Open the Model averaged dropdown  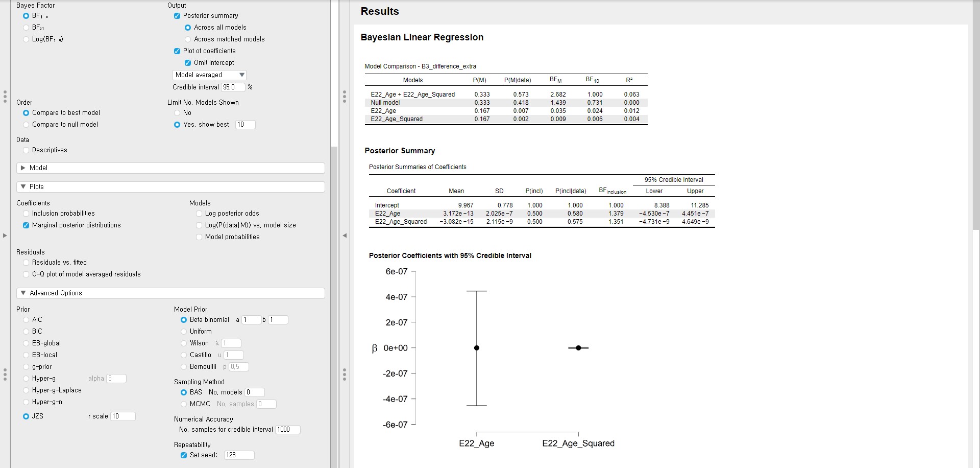(x=209, y=75)
